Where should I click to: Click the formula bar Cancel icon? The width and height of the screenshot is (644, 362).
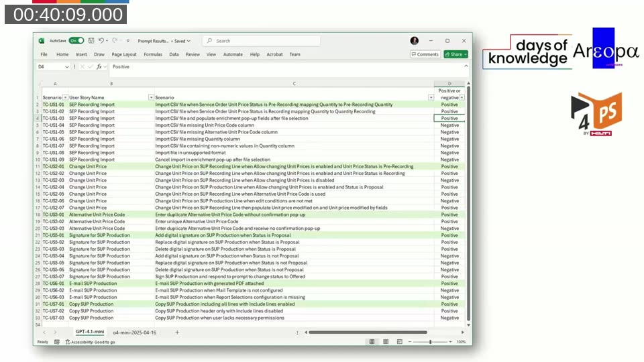pos(83,66)
